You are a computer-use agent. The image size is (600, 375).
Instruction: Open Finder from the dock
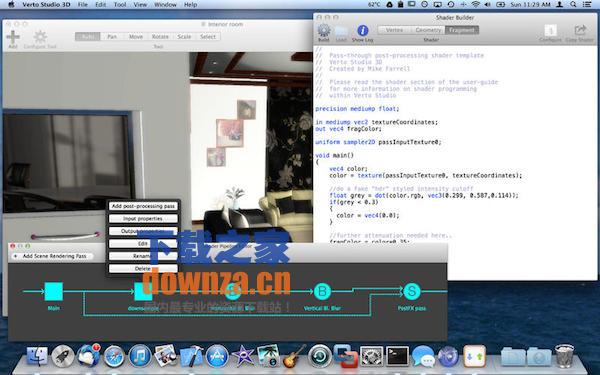pyautogui.click(x=37, y=356)
